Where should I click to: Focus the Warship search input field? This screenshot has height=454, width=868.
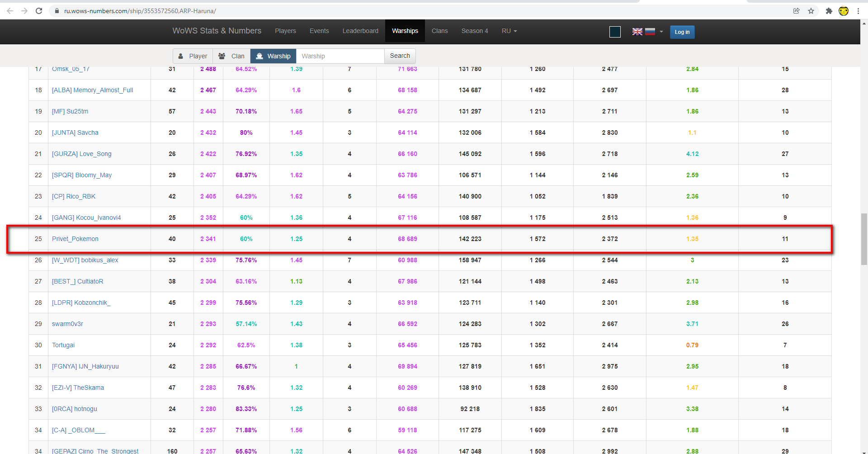(x=340, y=56)
